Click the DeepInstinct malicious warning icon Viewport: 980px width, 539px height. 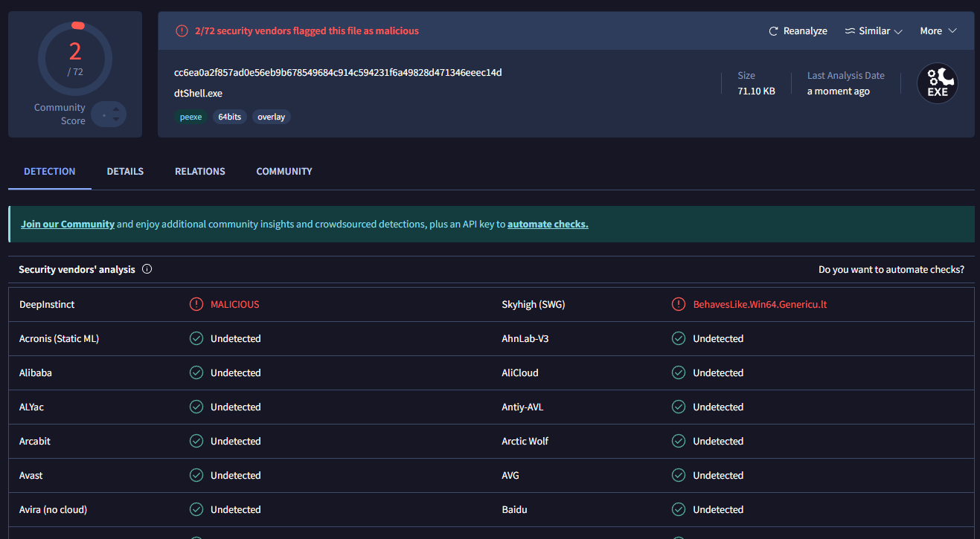click(196, 304)
